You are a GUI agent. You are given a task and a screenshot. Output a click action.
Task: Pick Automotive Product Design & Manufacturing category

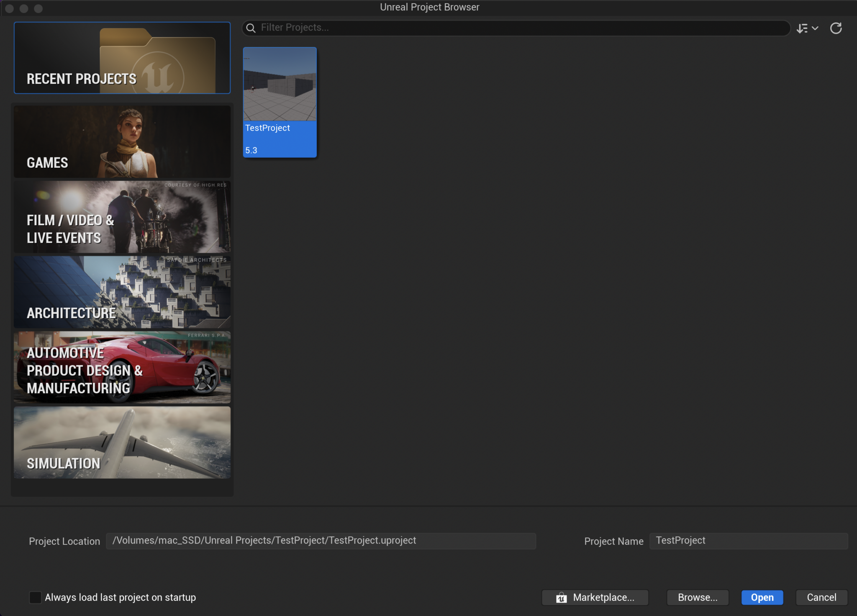pyautogui.click(x=122, y=367)
